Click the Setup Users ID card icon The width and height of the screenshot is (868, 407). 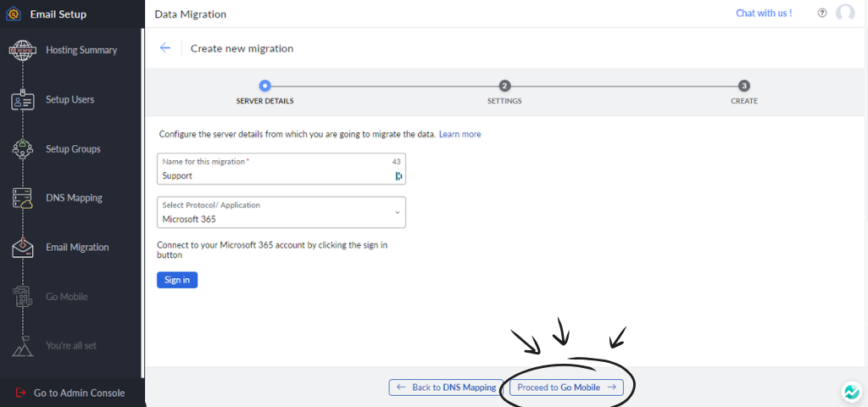pos(22,100)
